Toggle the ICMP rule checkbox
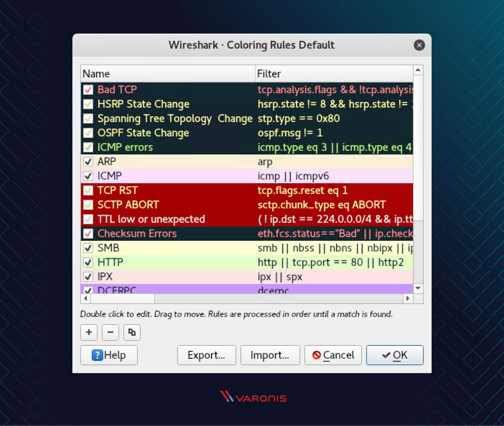The width and height of the screenshot is (504, 426). pos(88,176)
